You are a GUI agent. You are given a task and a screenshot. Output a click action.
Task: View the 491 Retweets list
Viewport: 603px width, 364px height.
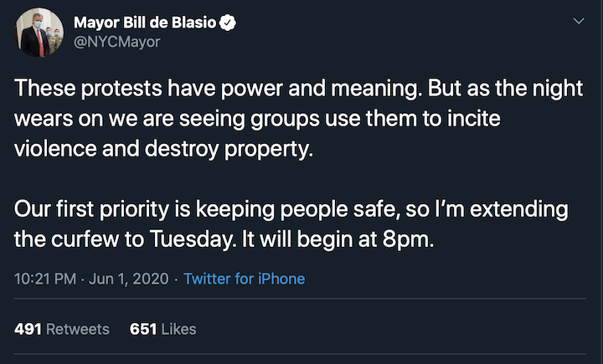[62, 329]
